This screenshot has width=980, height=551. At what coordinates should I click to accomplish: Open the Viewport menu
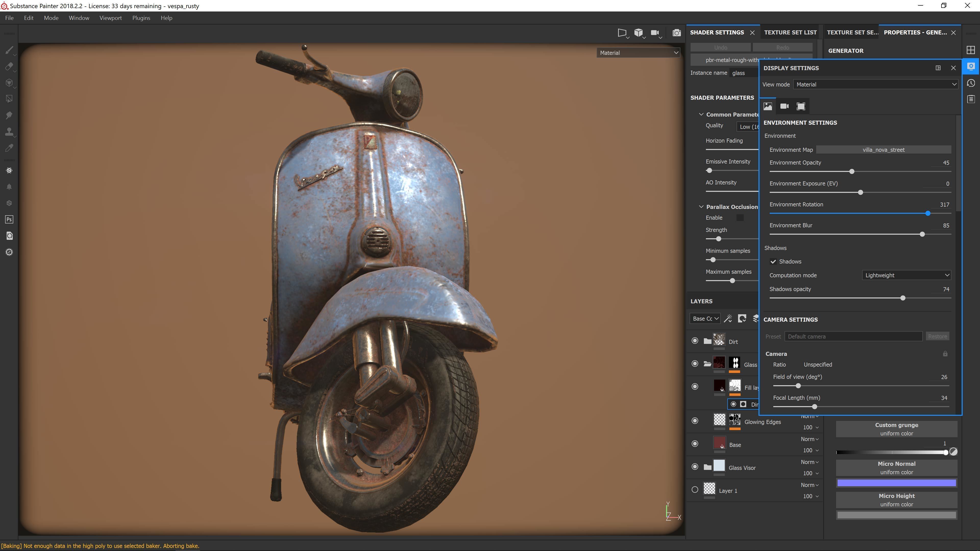coord(111,18)
